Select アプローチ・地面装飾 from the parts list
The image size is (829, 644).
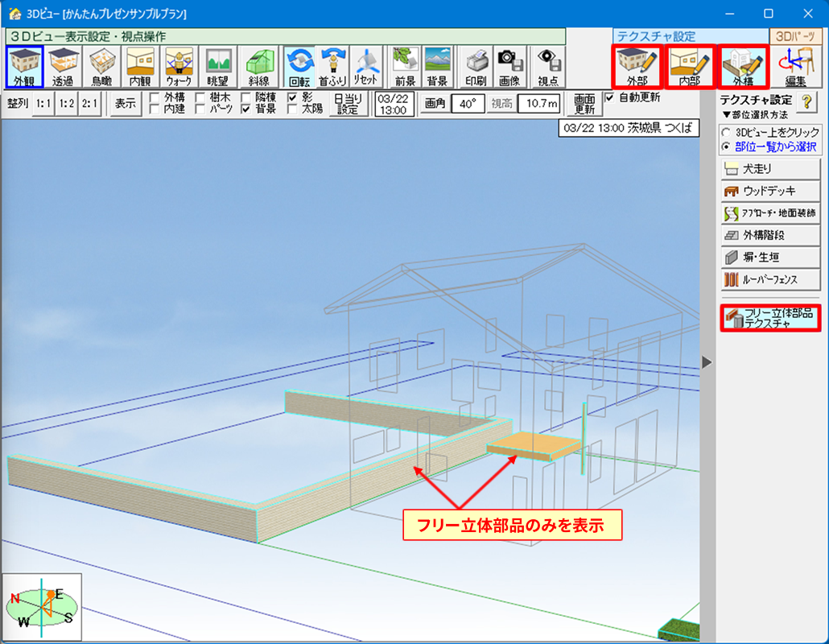(x=770, y=213)
